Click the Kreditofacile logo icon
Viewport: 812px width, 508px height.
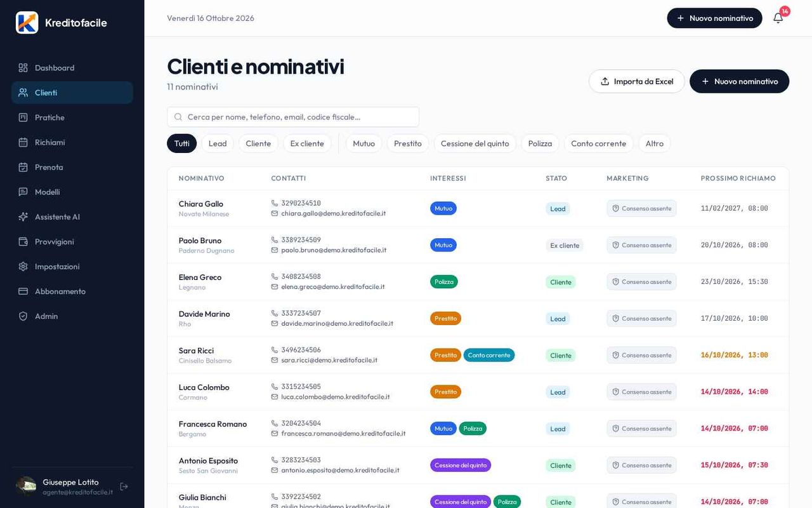tap(27, 22)
